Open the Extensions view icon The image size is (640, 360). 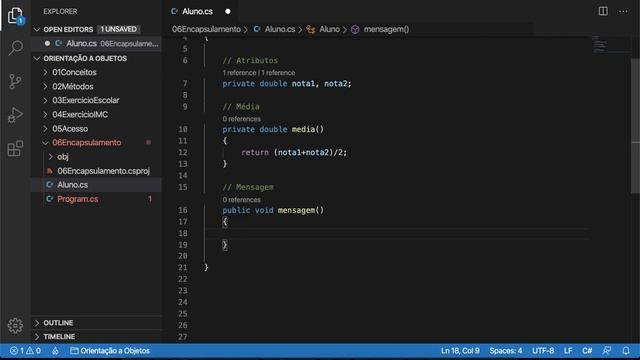(16, 148)
